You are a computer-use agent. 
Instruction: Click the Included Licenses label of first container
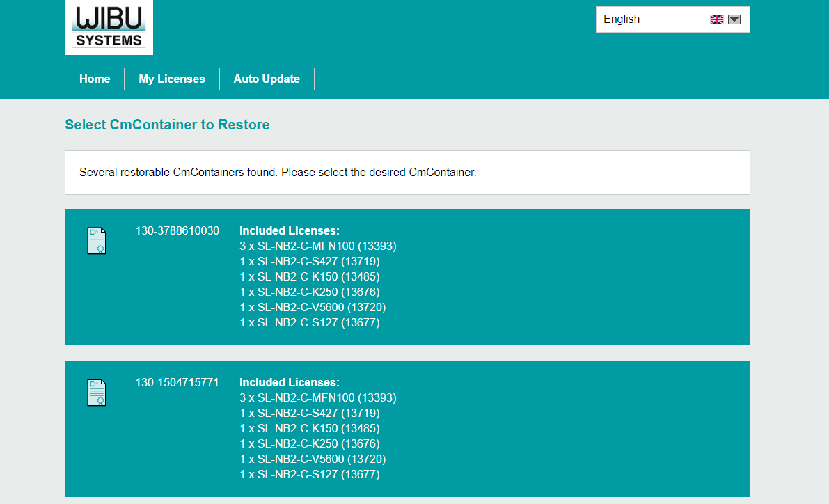coord(289,230)
